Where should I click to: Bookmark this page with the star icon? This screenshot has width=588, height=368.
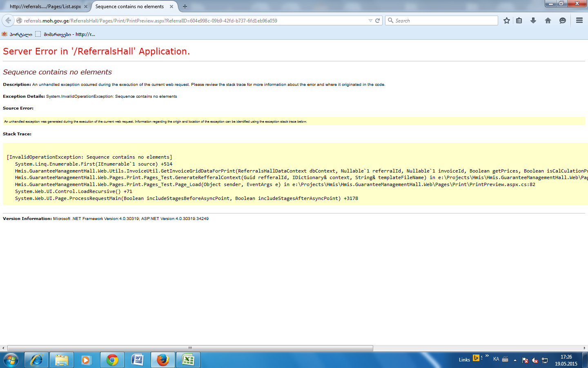507,20
